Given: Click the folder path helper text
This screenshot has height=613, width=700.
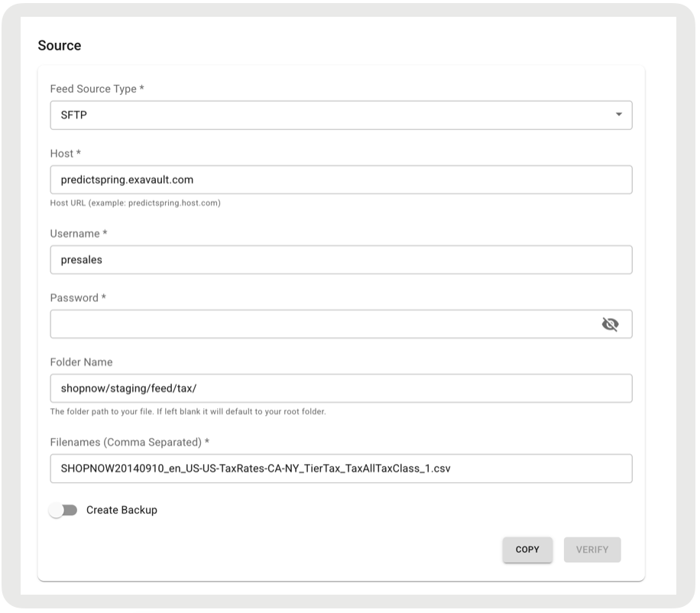Looking at the screenshot, I should pyautogui.click(x=188, y=412).
